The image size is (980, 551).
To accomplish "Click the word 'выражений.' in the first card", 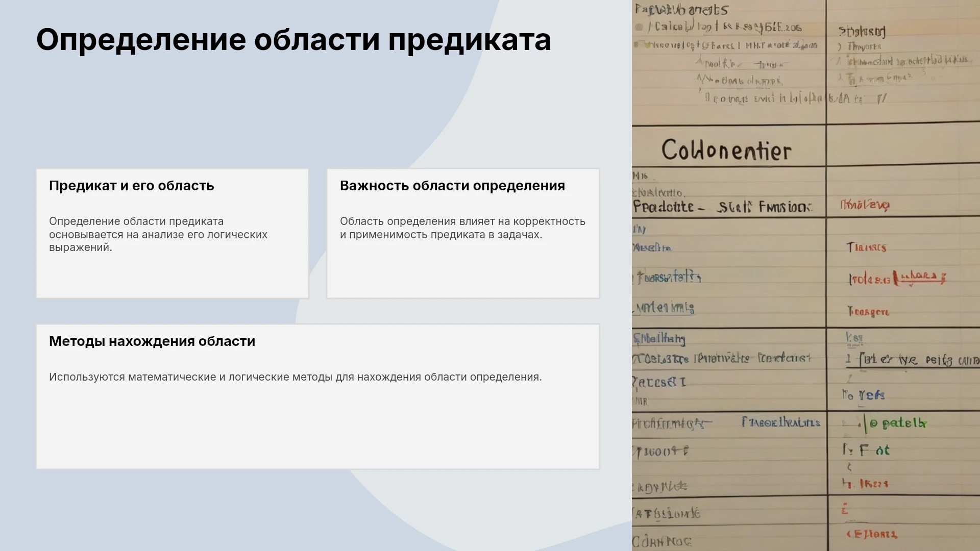I will point(80,248).
